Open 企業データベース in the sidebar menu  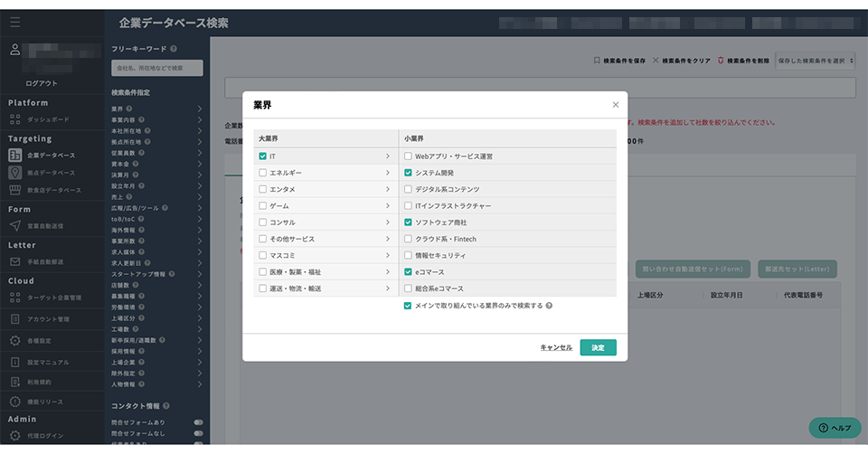(51, 155)
